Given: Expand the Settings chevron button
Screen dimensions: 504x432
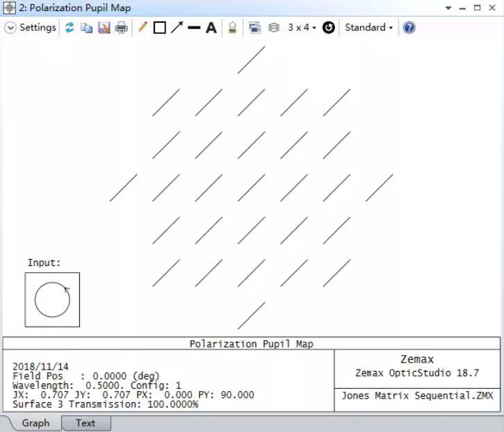Looking at the screenshot, I should (10, 28).
